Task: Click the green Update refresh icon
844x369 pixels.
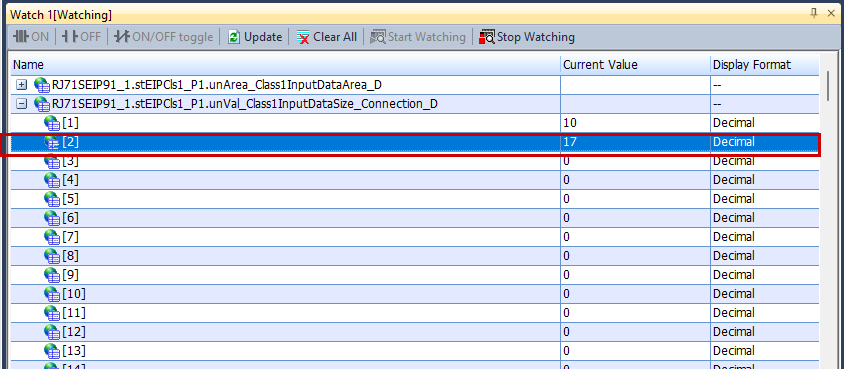Action: (x=234, y=37)
